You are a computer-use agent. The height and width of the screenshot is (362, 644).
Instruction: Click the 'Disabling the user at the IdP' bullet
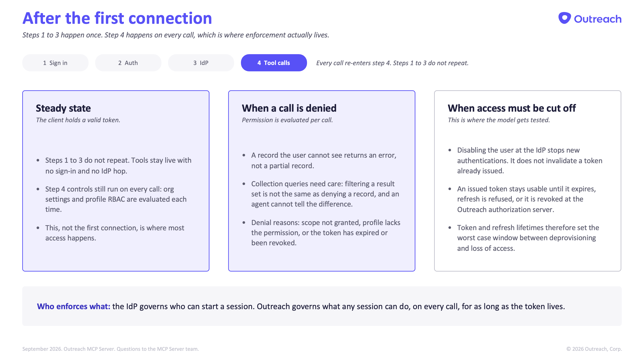click(529, 161)
